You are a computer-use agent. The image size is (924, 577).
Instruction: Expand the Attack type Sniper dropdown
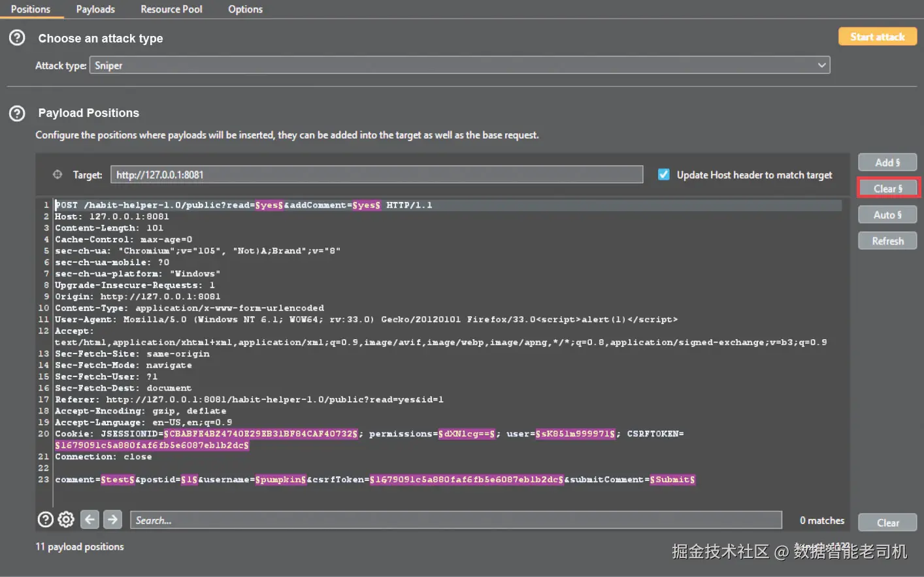(x=459, y=65)
